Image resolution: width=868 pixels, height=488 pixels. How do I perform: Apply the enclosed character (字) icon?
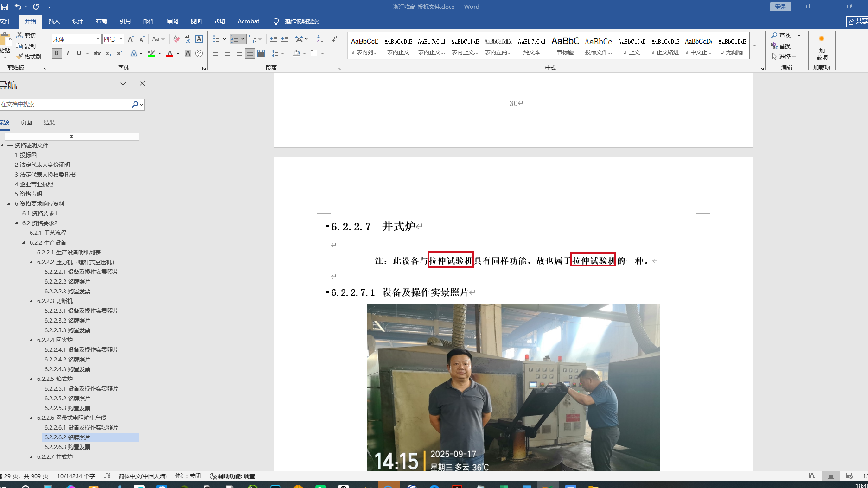199,53
